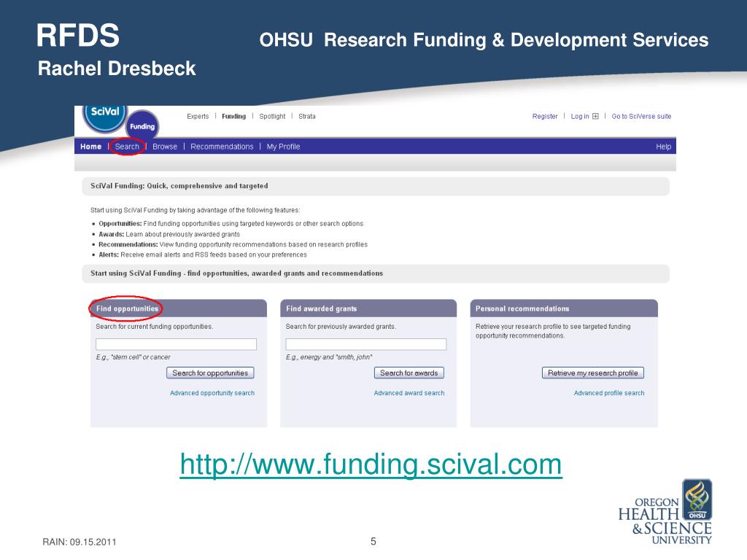
Task: Click Retrieve my research profile button
Action: [x=592, y=373]
